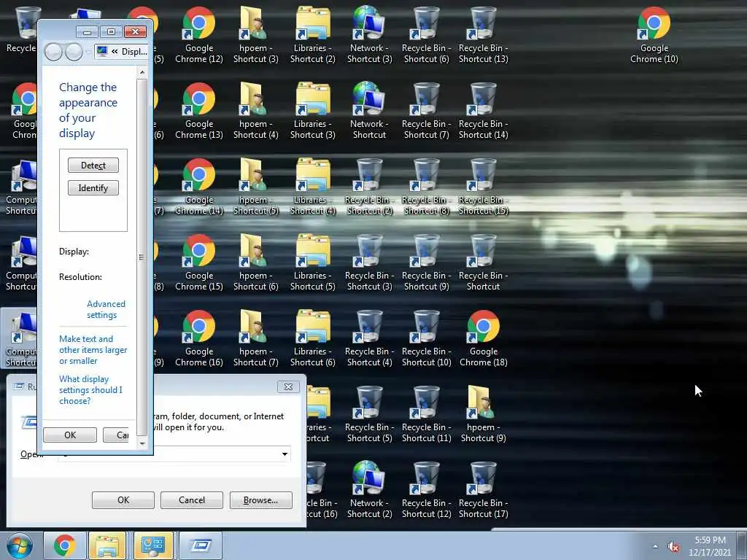
Task: Select Recycle Bin - Shortcut (12) icon
Action: point(426,490)
